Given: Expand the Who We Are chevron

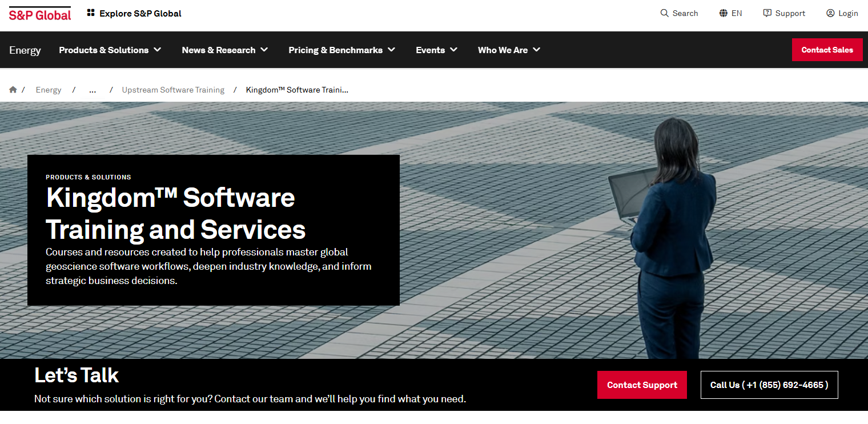Looking at the screenshot, I should pyautogui.click(x=536, y=50).
